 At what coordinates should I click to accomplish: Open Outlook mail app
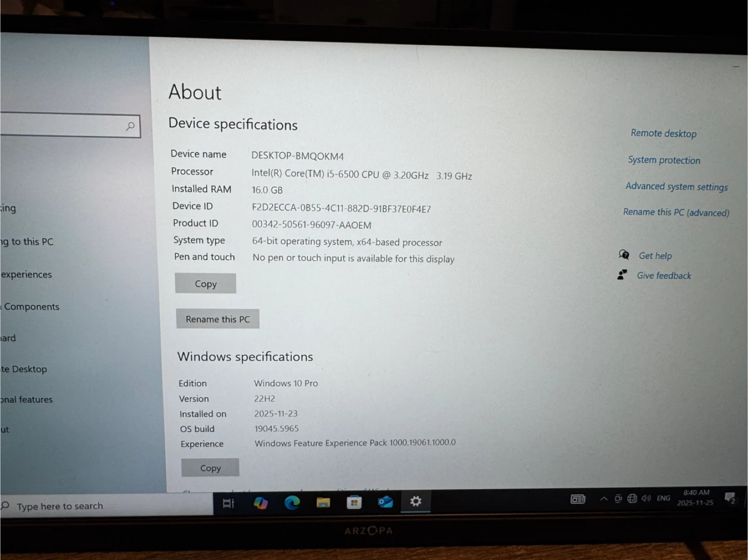[385, 502]
